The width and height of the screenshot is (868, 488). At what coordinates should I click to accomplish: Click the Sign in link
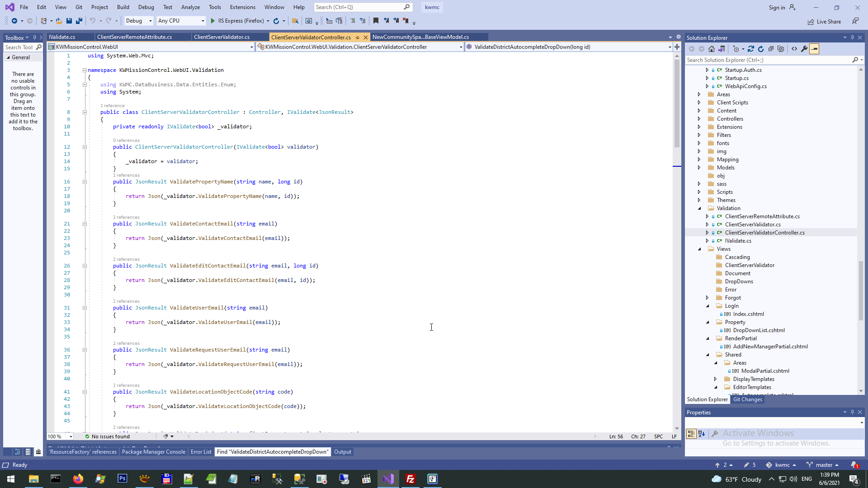777,7
